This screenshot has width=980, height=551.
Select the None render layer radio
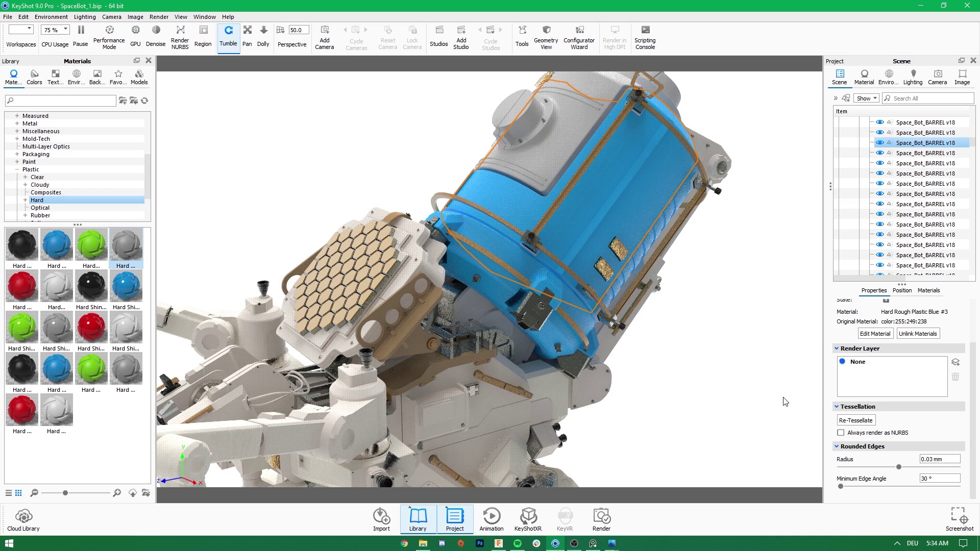tap(843, 362)
